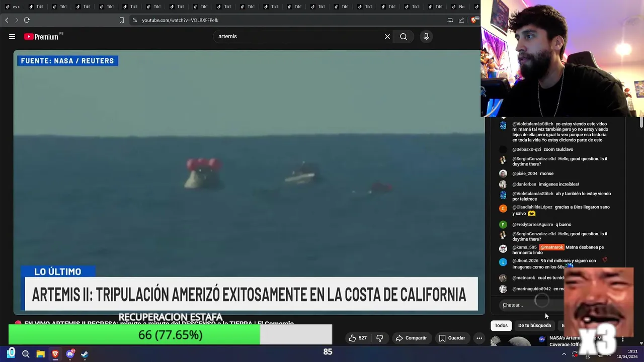Click the 'Guardar' save button
Viewport: 644px width, 362px height.
(x=452, y=338)
